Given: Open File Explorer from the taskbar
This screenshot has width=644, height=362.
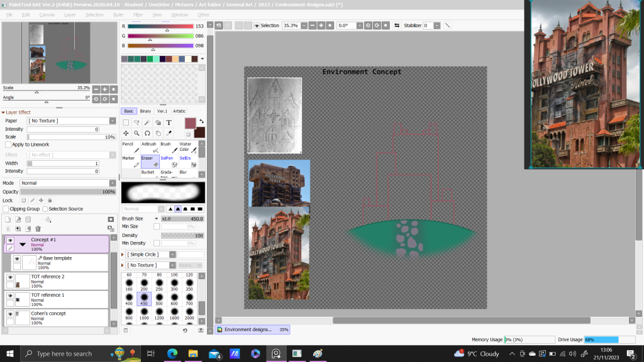Looking at the screenshot, I should point(192,354).
